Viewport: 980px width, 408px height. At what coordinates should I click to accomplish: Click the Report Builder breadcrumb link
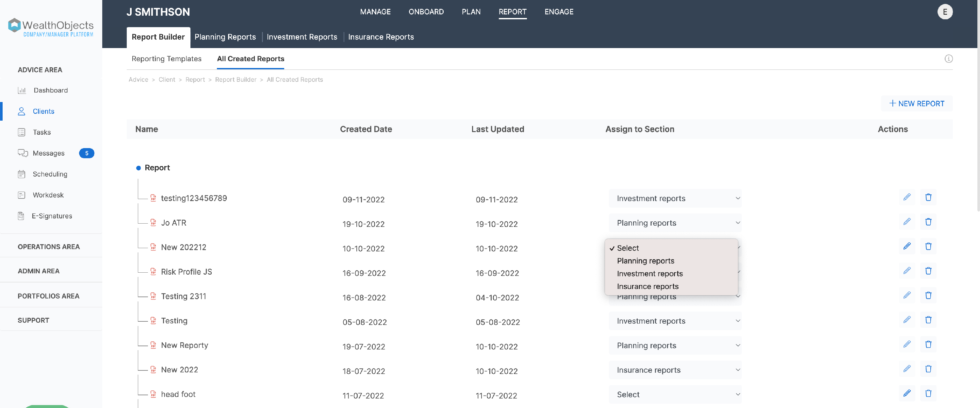pos(236,79)
